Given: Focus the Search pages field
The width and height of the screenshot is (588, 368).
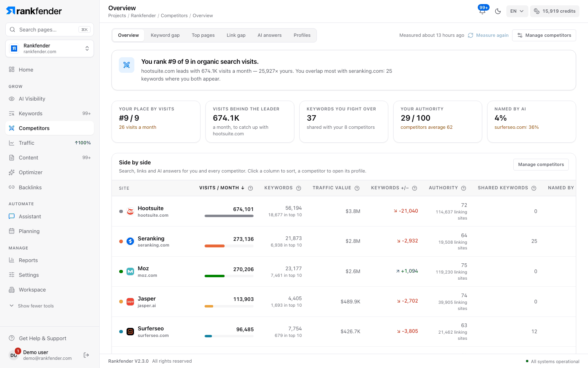Looking at the screenshot, I should 50,29.
